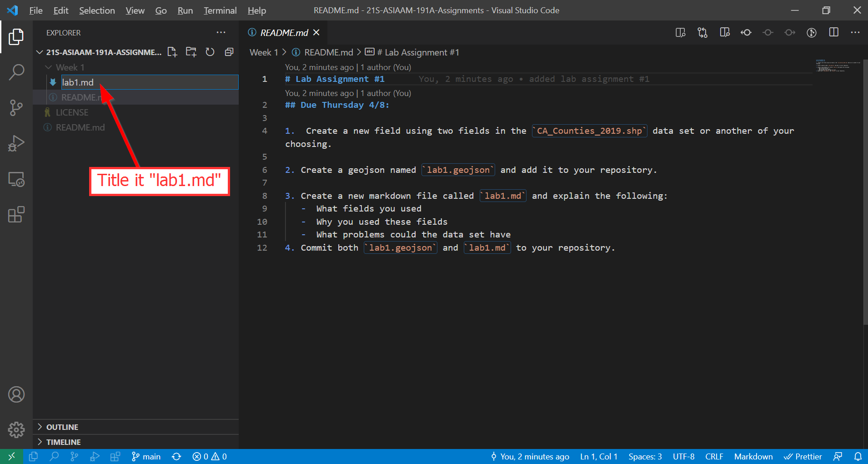Click the New Folder icon in Explorer
This screenshot has height=464, width=868.
click(191, 52)
